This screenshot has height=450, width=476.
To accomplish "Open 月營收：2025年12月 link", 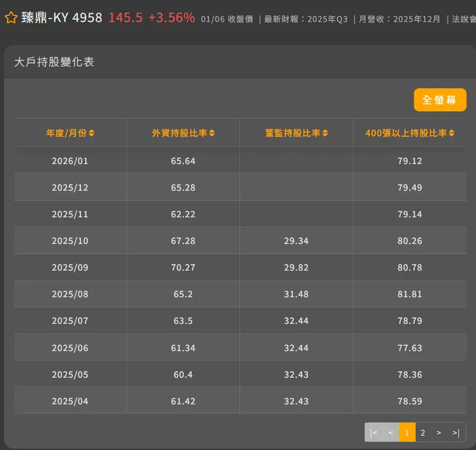I will pos(399,19).
